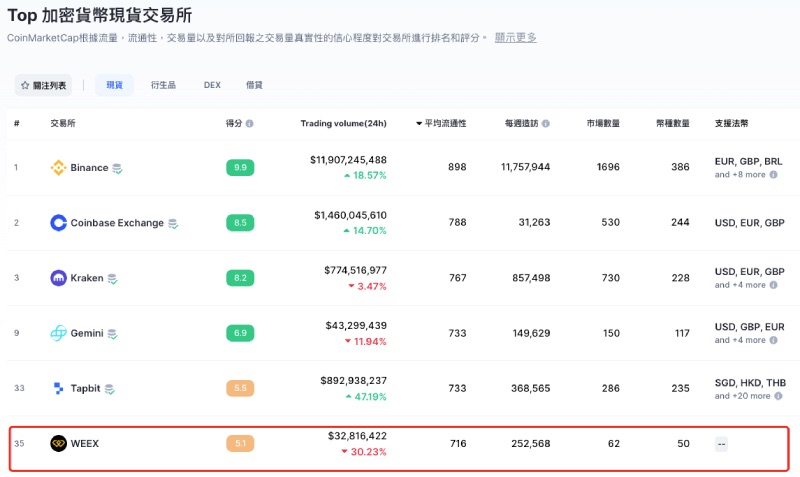Open the 關注列表 star watchlist button
Image resolution: width=800 pixels, height=477 pixels.
point(44,86)
